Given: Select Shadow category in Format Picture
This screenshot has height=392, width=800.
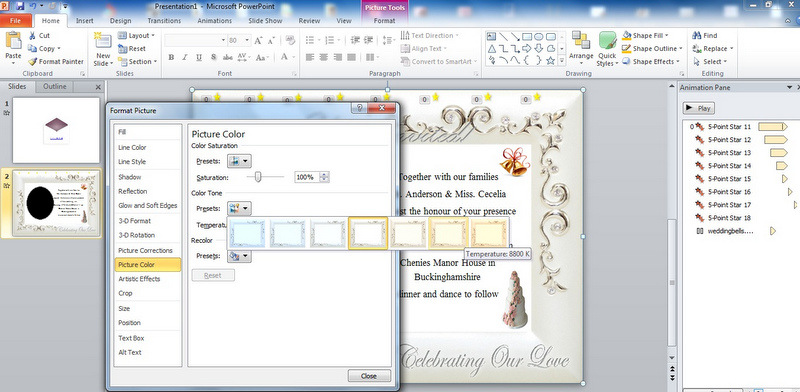Looking at the screenshot, I should point(148,177).
